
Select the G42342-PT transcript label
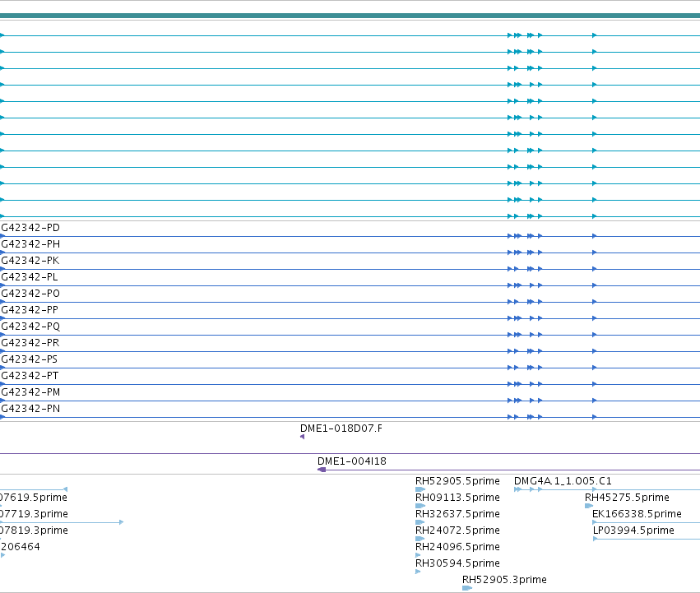(30, 376)
